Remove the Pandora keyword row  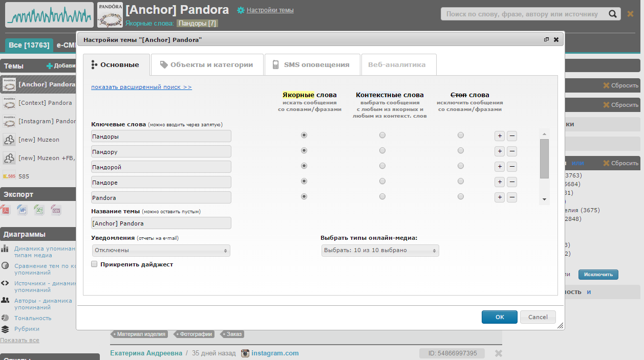coord(512,197)
